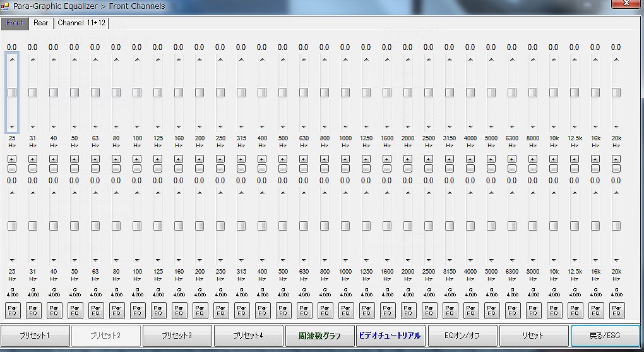
Task: Toggle the EQオン/オフ button
Action: 463,336
